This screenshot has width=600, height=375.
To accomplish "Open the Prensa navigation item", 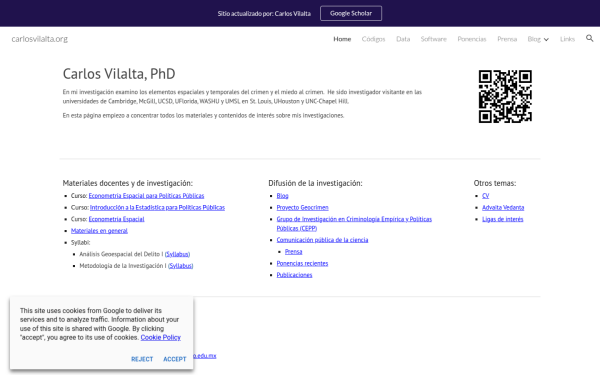I will [x=507, y=39].
